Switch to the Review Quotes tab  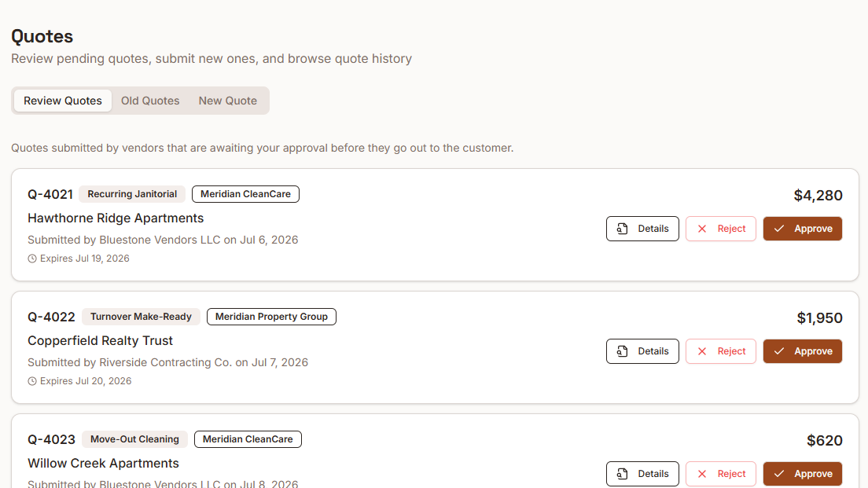[x=63, y=101]
